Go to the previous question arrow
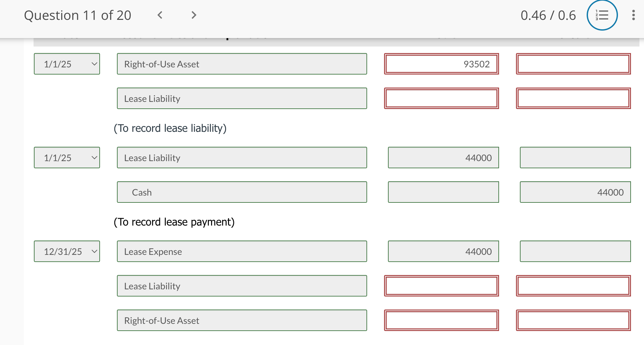Viewport: 644px width, 345px height. [x=160, y=15]
